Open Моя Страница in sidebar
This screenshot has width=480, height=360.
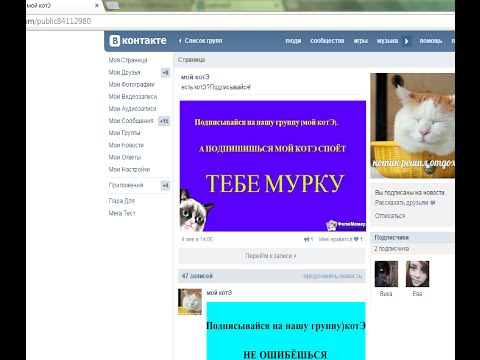(x=128, y=60)
